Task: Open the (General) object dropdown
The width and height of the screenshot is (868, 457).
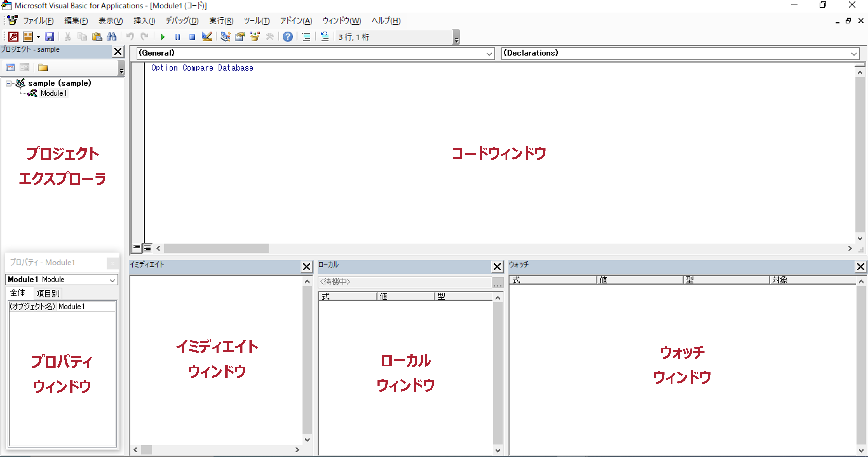Action: [x=489, y=54]
